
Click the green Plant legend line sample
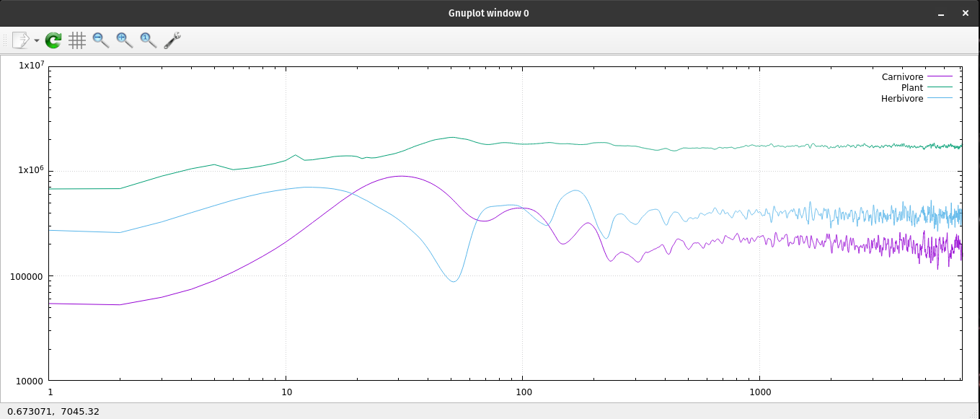point(940,87)
